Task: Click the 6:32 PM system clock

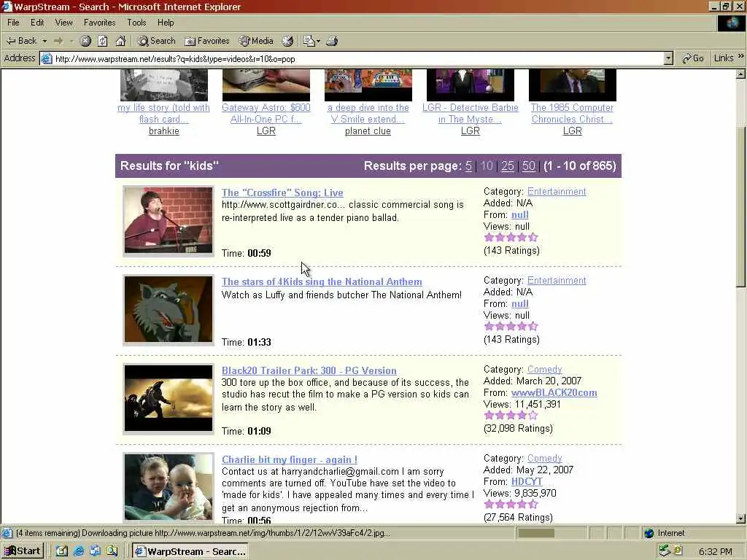Action: pos(715,552)
